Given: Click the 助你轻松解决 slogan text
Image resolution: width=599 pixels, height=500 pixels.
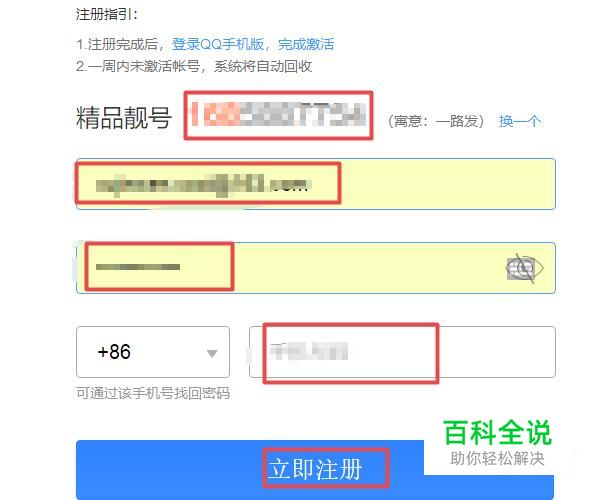Looking at the screenshot, I should click(497, 458).
